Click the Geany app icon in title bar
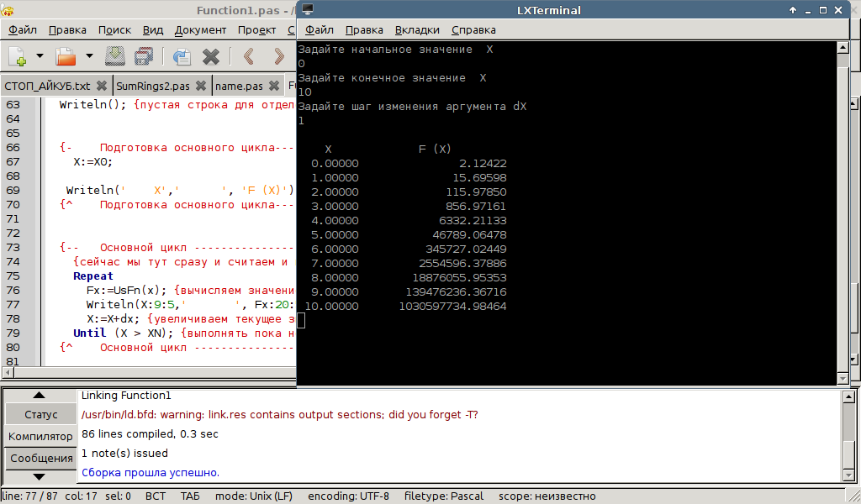This screenshot has height=504, width=861. coord(8,10)
